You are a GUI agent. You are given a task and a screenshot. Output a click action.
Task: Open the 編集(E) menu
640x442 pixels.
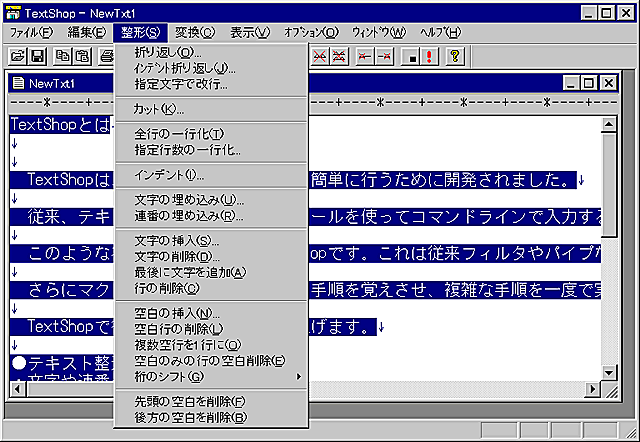[x=87, y=33]
